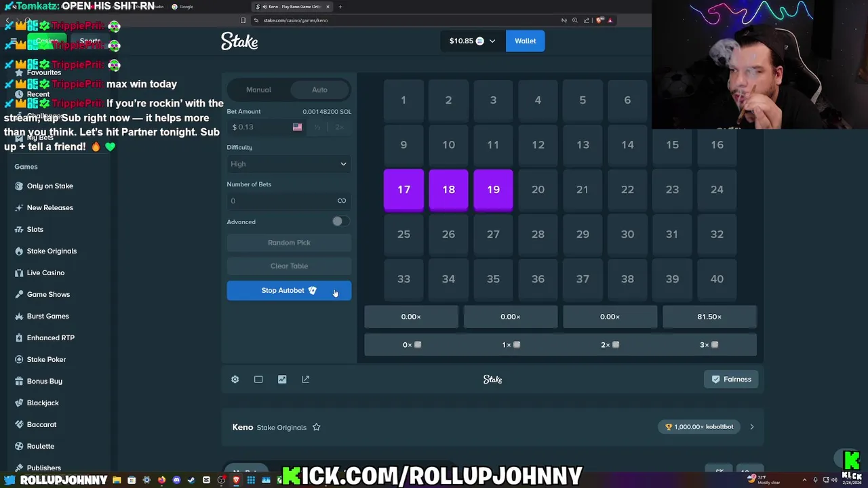Click the Wallet button
The image size is (868, 488).
click(x=525, y=41)
